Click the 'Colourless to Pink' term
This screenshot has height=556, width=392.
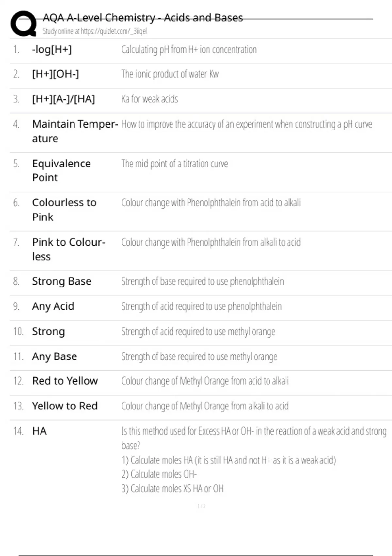64,210
